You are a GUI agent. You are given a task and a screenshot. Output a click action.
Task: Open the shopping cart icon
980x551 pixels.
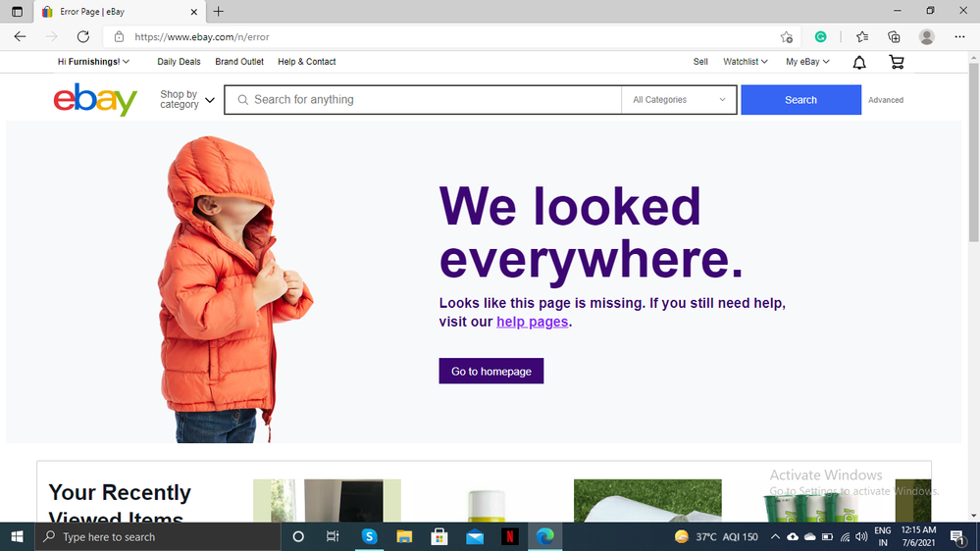897,62
